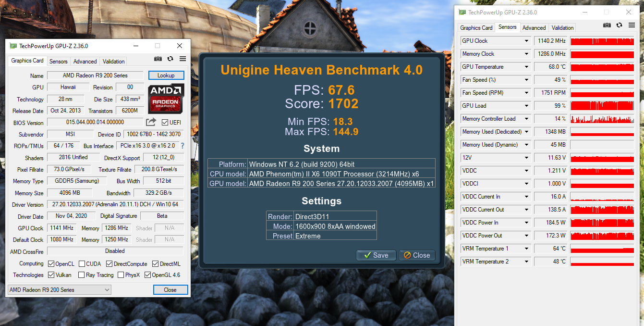Open the Memory Used (Dedicated) sensor dropdown

click(526, 132)
